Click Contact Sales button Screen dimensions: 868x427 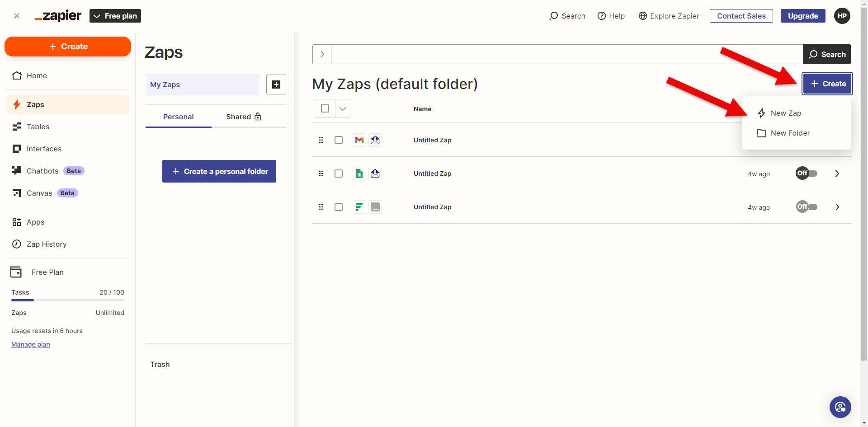[741, 16]
